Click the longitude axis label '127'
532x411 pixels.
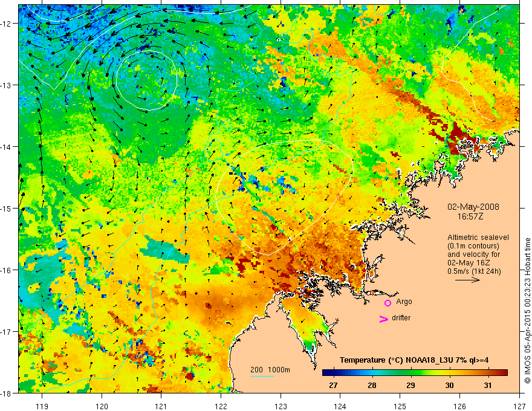pyautogui.click(x=519, y=406)
